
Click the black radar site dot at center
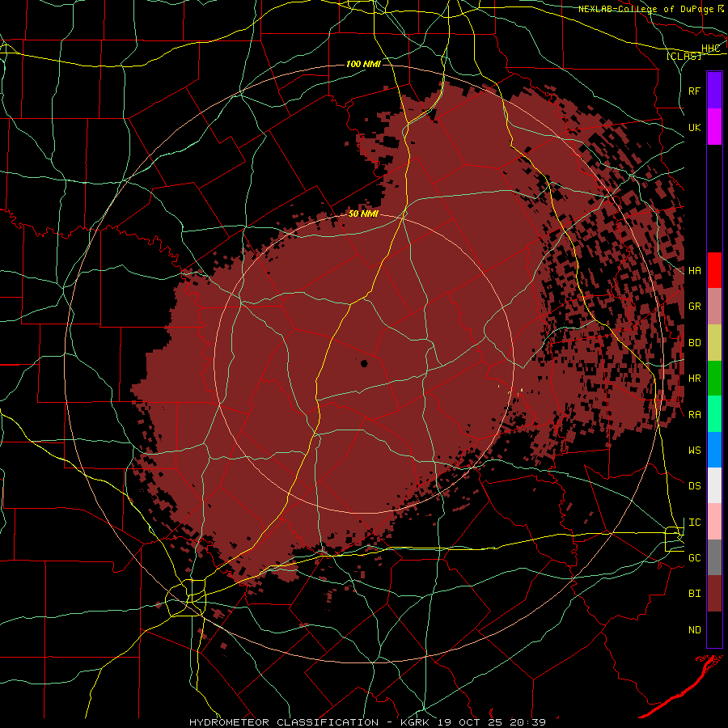pyautogui.click(x=365, y=363)
